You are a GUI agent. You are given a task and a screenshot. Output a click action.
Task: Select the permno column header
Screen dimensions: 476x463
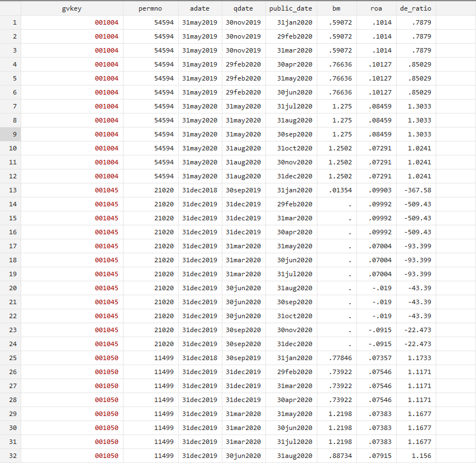tap(151, 8)
